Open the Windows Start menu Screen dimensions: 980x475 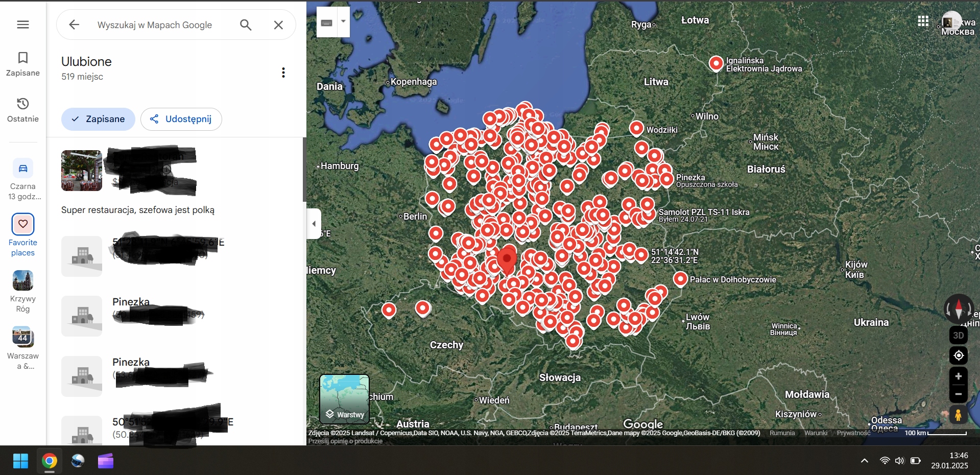[20, 461]
